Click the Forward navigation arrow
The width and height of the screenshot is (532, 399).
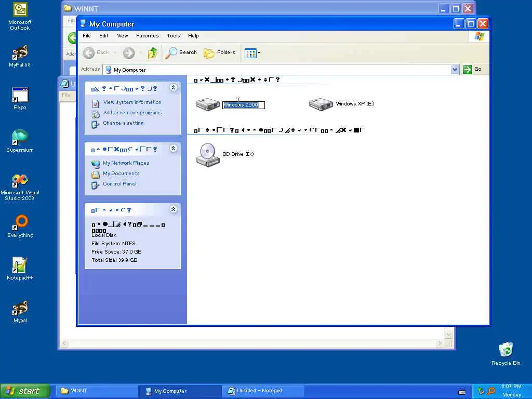129,52
